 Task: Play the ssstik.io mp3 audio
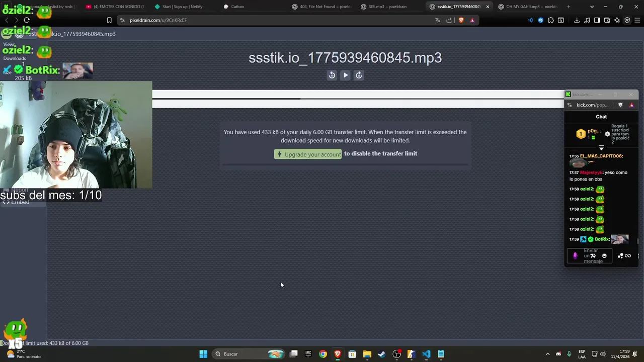tap(345, 75)
